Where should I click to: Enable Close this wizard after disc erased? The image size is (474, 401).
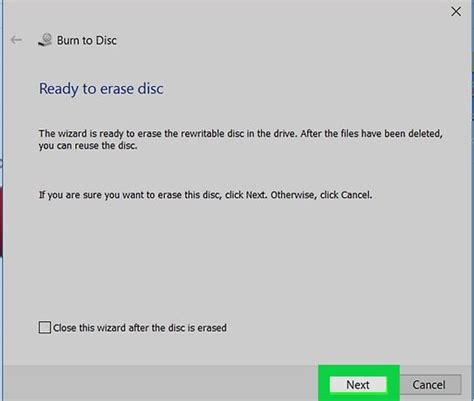45,327
